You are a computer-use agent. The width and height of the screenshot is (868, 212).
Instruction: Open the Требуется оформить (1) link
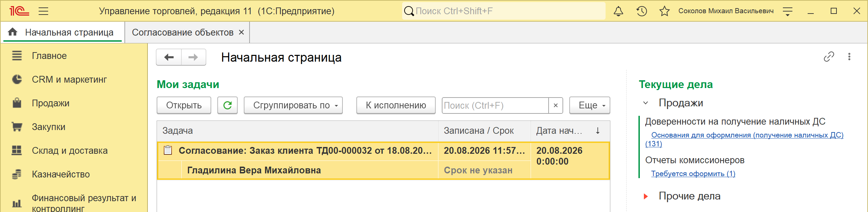coord(693,174)
